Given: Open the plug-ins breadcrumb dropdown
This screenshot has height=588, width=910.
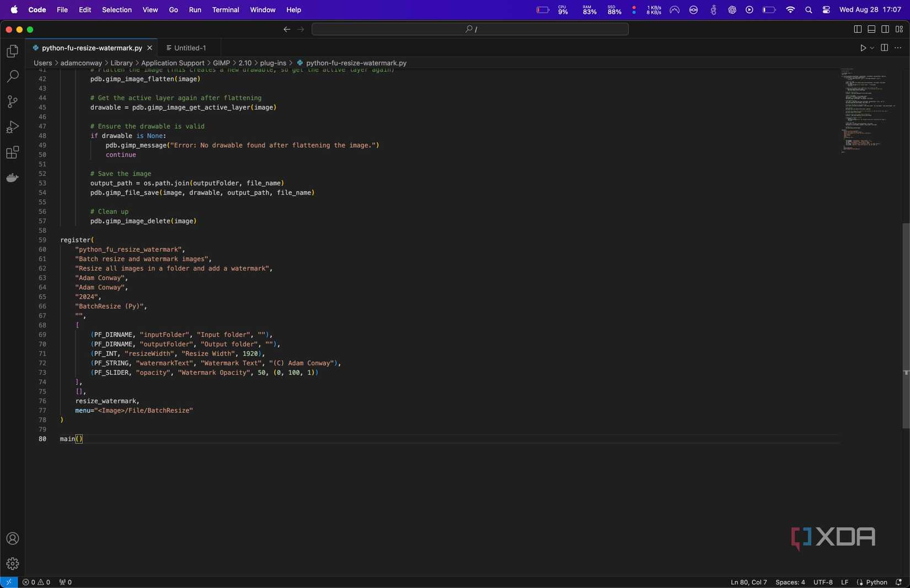Looking at the screenshot, I should [274, 63].
